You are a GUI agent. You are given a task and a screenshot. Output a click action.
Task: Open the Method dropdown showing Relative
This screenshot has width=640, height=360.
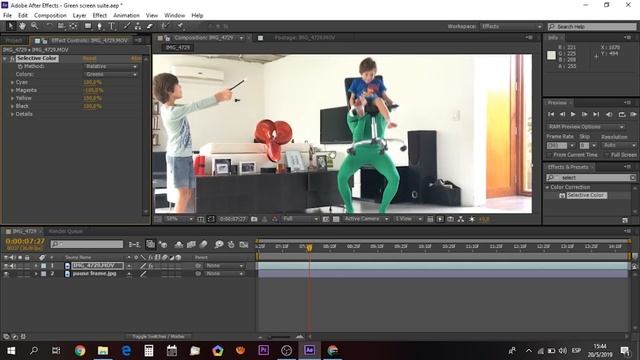pos(111,67)
